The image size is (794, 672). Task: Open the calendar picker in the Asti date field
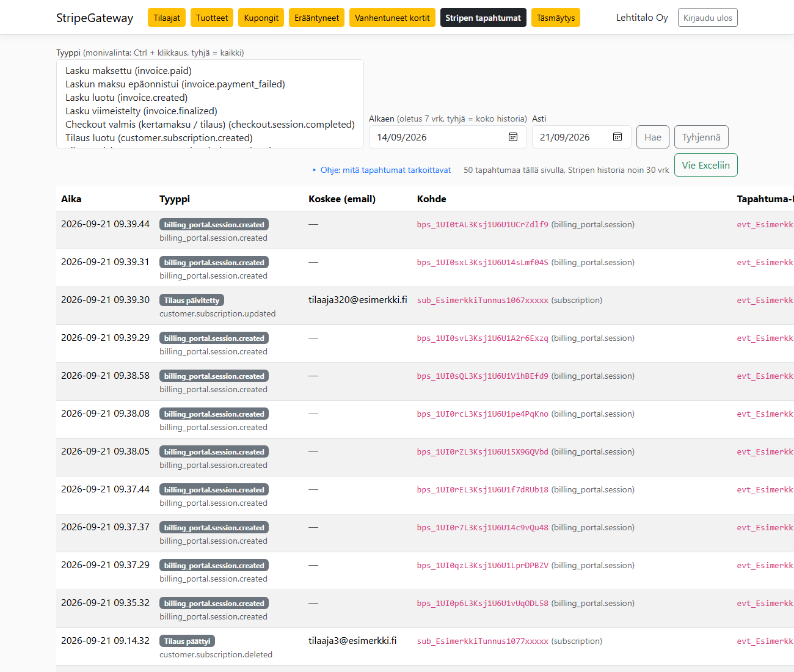pos(617,137)
